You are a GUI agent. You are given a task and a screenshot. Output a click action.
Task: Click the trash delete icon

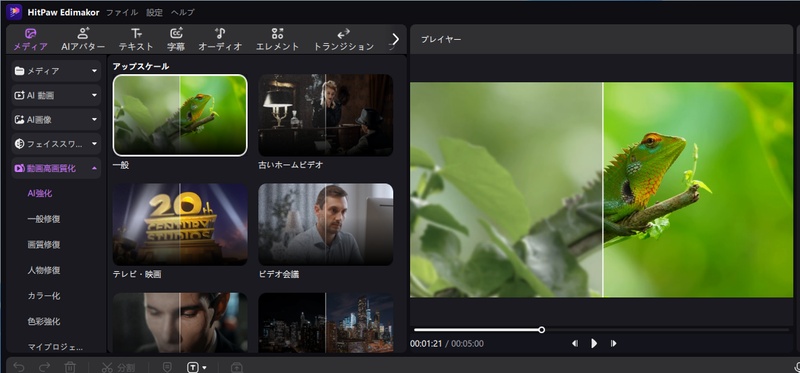coord(70,367)
